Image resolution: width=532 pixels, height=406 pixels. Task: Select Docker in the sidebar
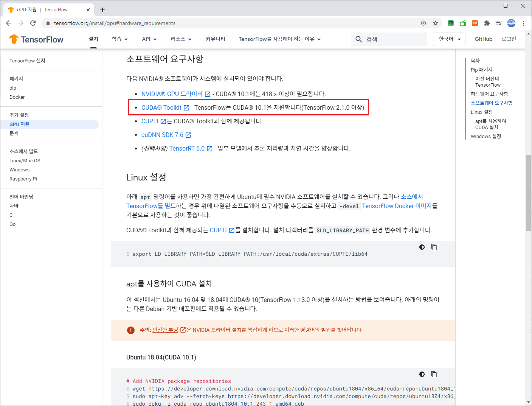point(17,97)
